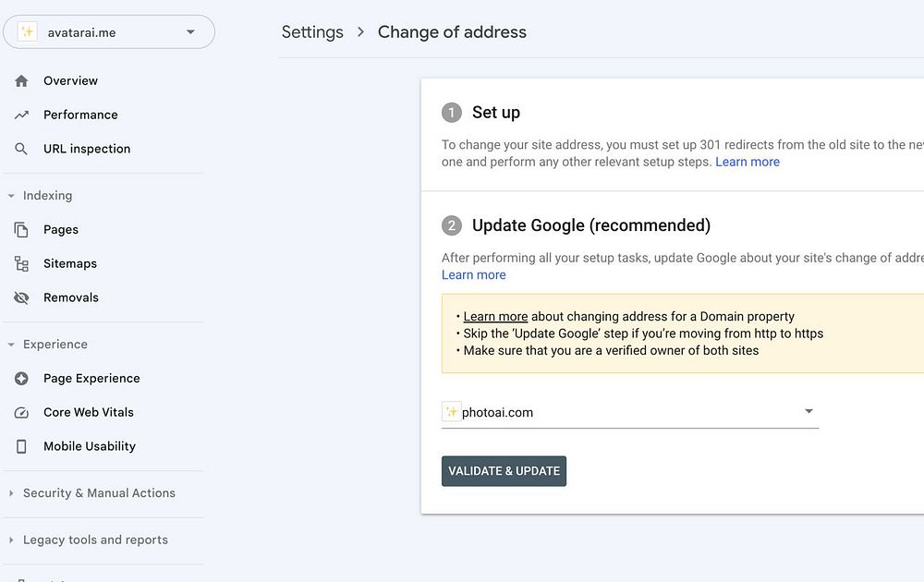This screenshot has height=582, width=924.
Task: Expand Security & Manual Actions section
Action: point(11,493)
